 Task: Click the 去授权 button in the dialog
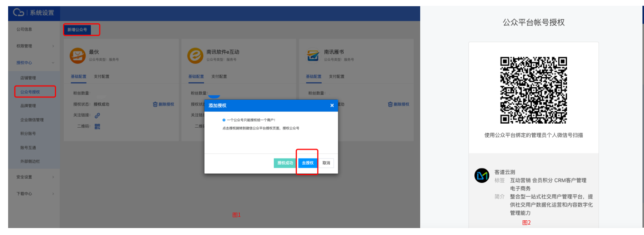[x=308, y=163]
